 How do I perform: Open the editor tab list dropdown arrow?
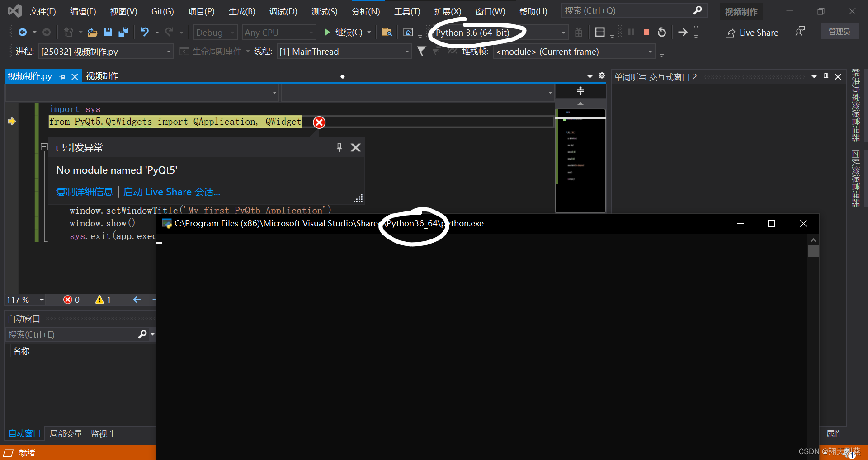(x=590, y=76)
